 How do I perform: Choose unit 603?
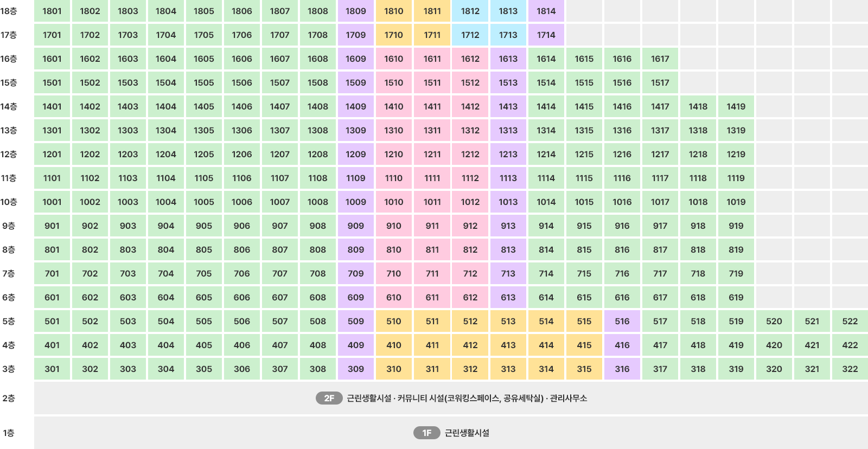tap(128, 297)
